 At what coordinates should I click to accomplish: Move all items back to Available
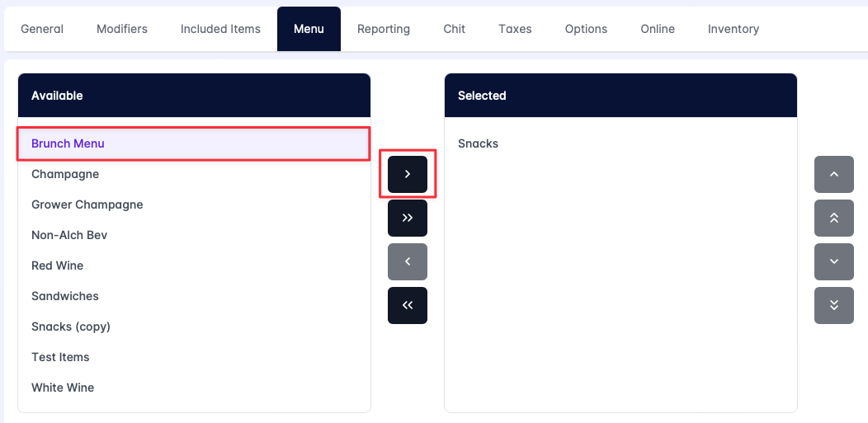408,306
